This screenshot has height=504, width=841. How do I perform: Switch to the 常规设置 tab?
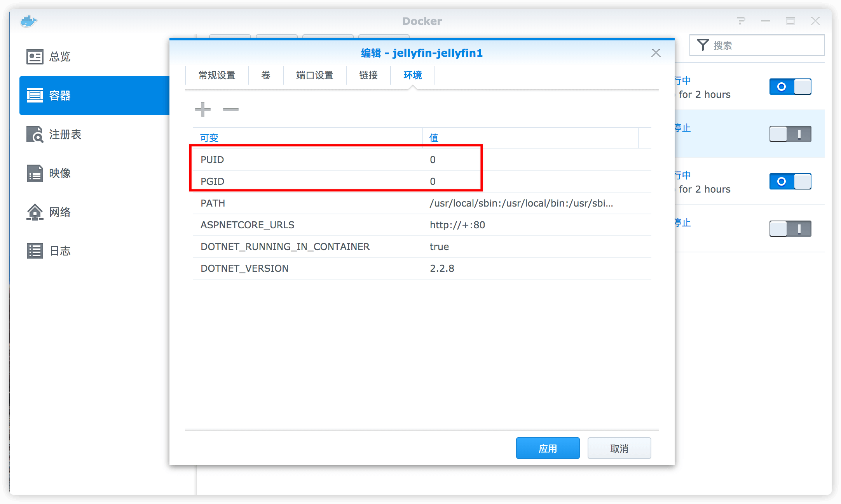(x=217, y=75)
